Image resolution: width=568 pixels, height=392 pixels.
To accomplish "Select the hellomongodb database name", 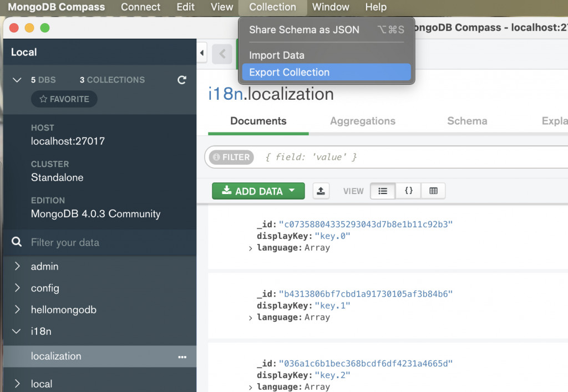I will pyautogui.click(x=63, y=310).
